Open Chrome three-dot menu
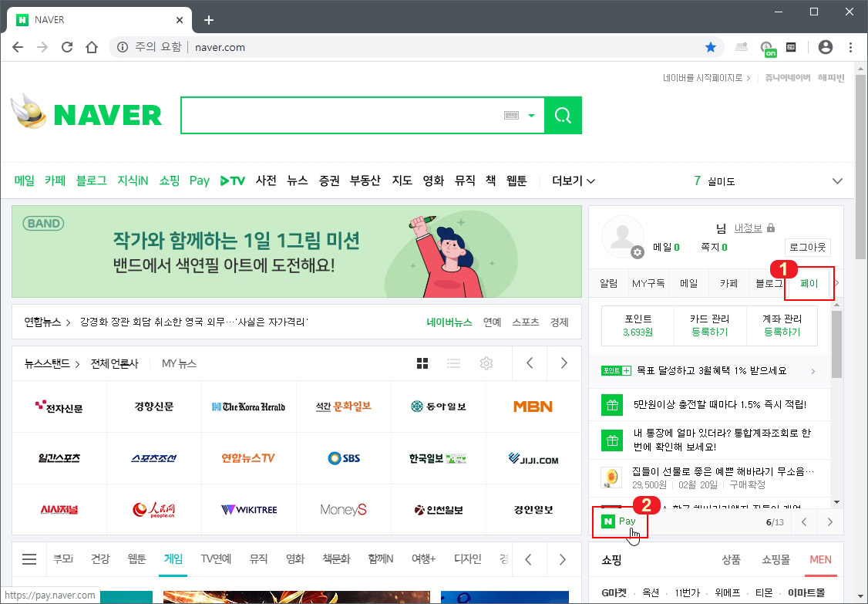The image size is (868, 604). (x=851, y=47)
